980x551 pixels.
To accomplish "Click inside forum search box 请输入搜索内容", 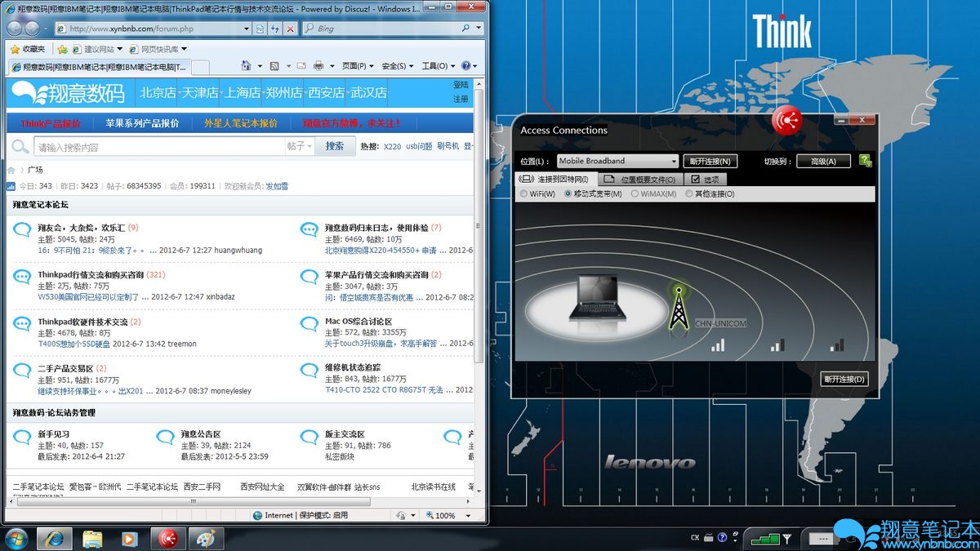I will (x=159, y=146).
